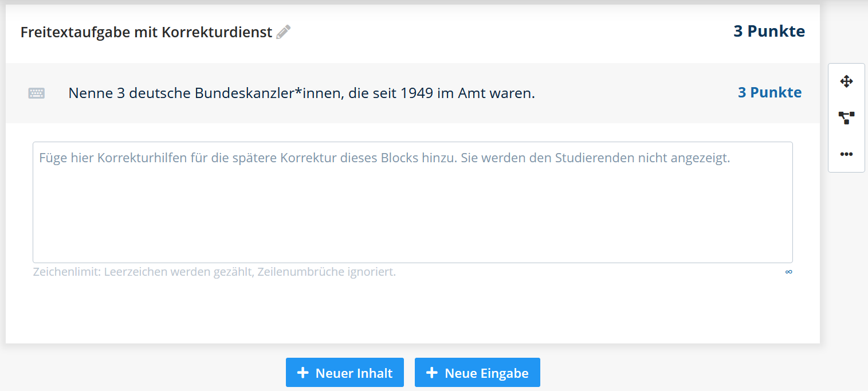
Task: Click the pencil icon to edit the title
Action: click(x=284, y=32)
